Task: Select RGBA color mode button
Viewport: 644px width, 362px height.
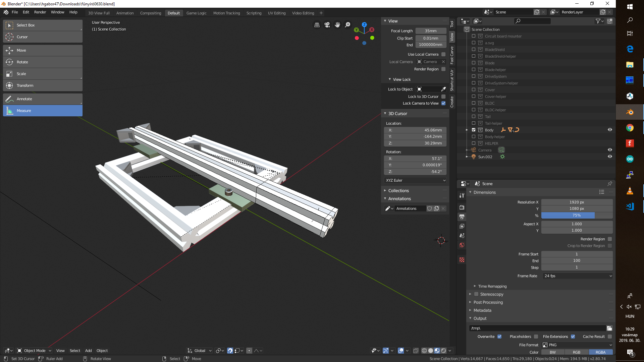Action: click(600, 352)
